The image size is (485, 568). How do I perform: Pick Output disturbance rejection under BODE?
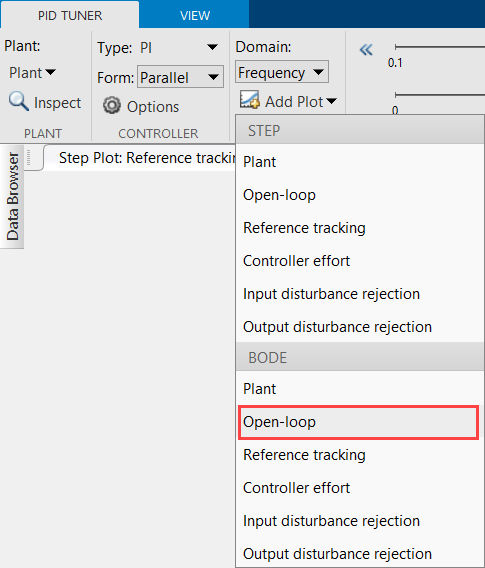[360, 554]
